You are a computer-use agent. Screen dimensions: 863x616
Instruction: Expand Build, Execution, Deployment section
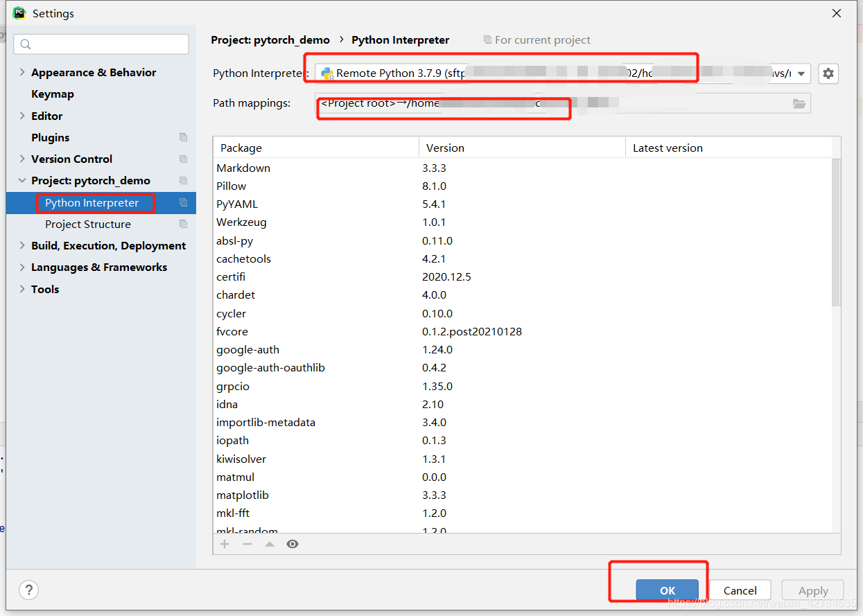pyautogui.click(x=22, y=245)
